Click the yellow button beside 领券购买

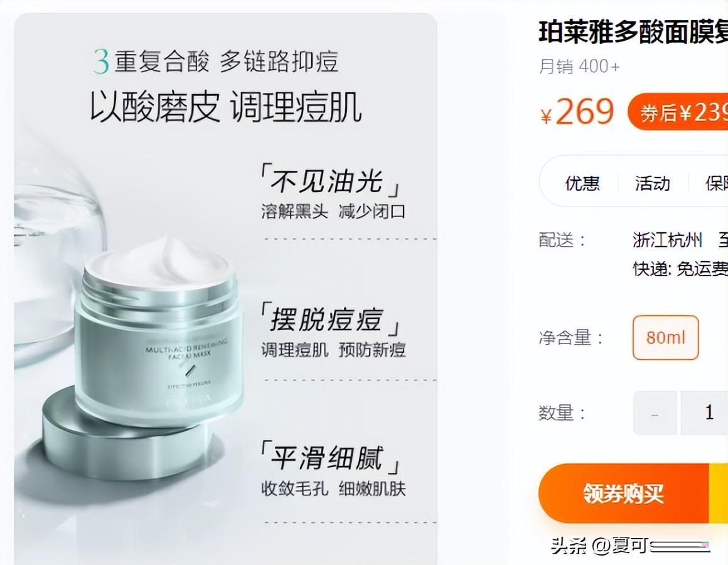718,493
